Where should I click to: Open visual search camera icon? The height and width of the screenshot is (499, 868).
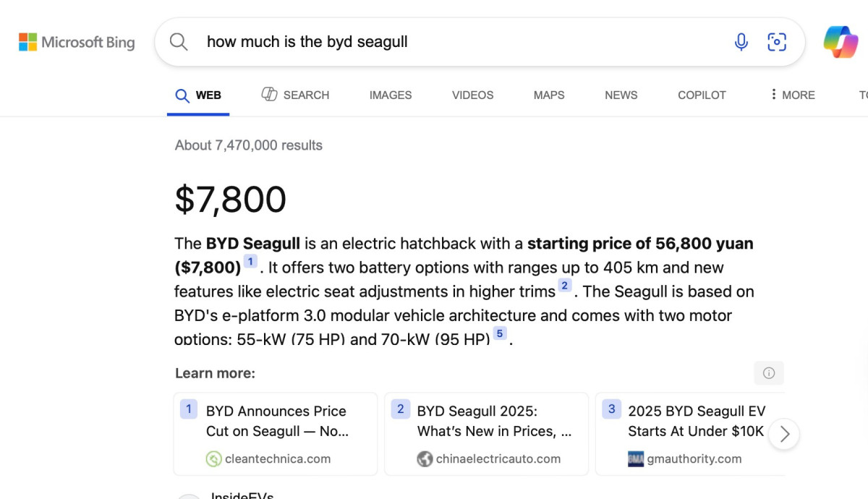(x=776, y=42)
